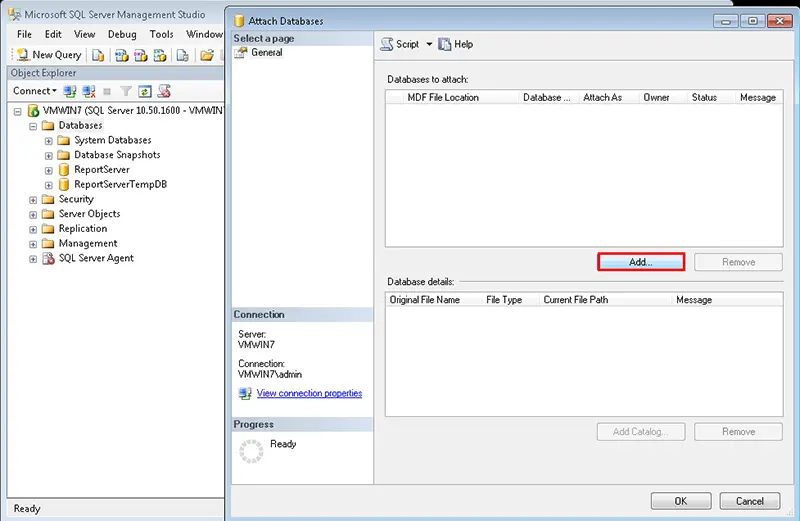Screen dimensions: 800x521
Task: Open the Tools menu
Action: [161, 34]
